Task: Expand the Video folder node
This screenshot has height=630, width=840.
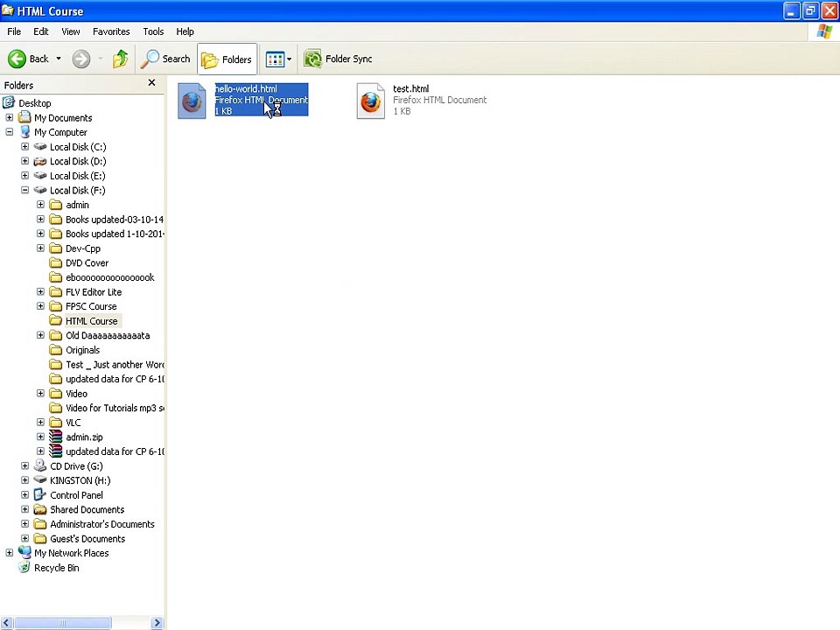Action: click(x=41, y=393)
